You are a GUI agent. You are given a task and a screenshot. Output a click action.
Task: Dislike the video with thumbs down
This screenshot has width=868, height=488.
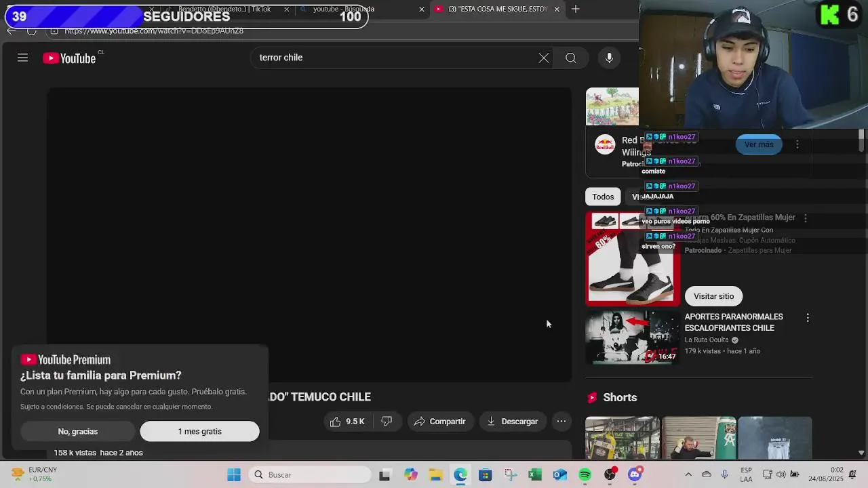(387, 421)
